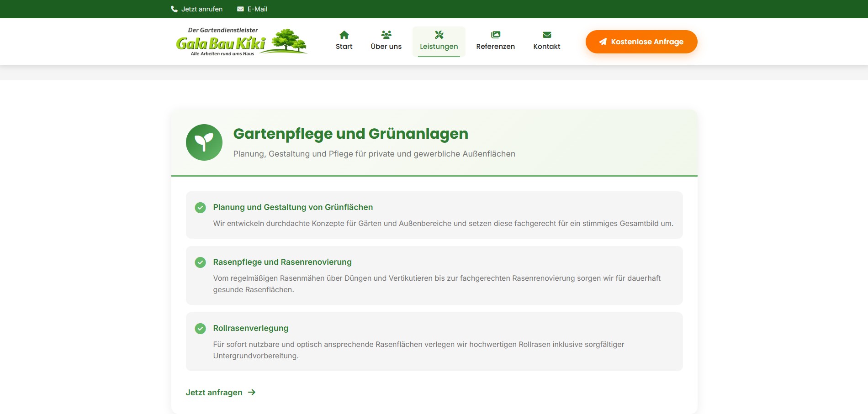The height and width of the screenshot is (414, 868).
Task: Click the phone icon beside Jetzt anrufen
Action: [174, 9]
